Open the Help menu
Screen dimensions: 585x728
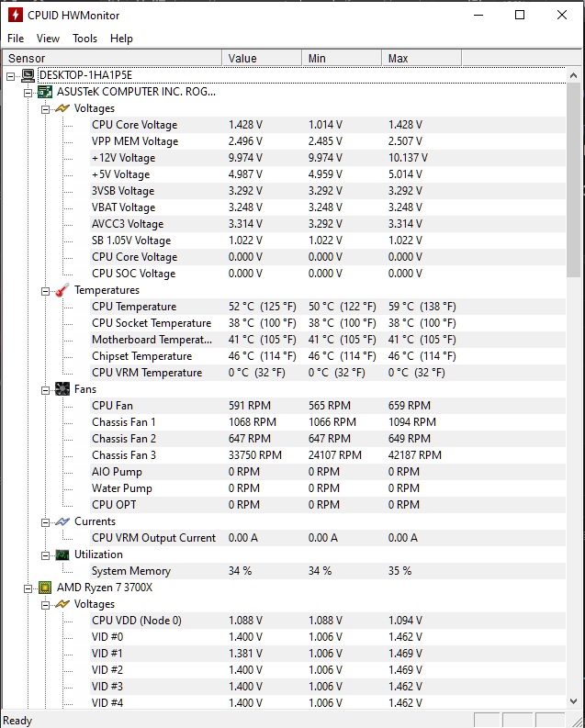click(121, 39)
